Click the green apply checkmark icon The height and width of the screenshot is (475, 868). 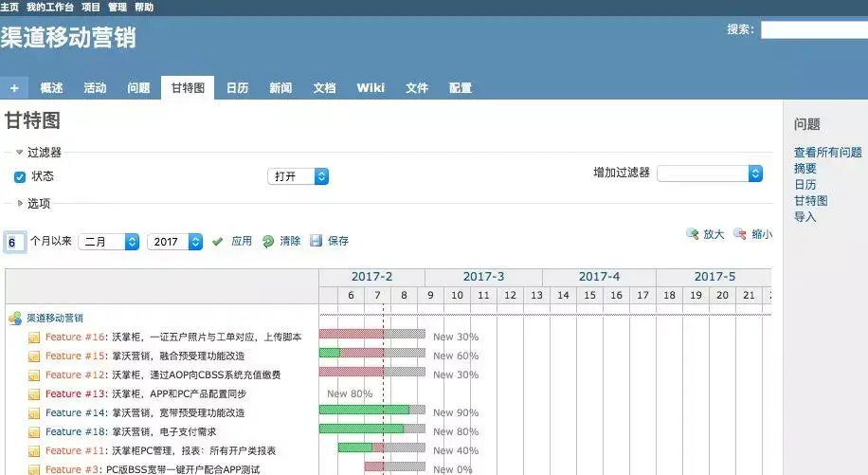click(218, 242)
